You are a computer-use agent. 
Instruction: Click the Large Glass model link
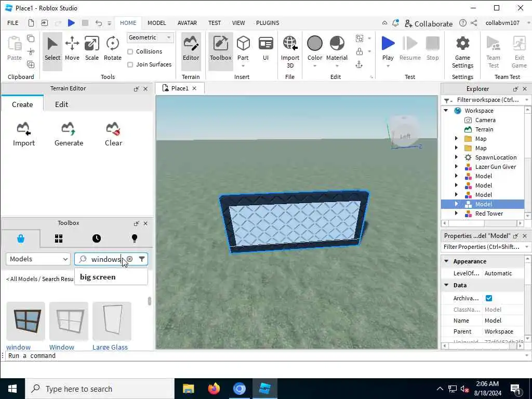pyautogui.click(x=110, y=347)
